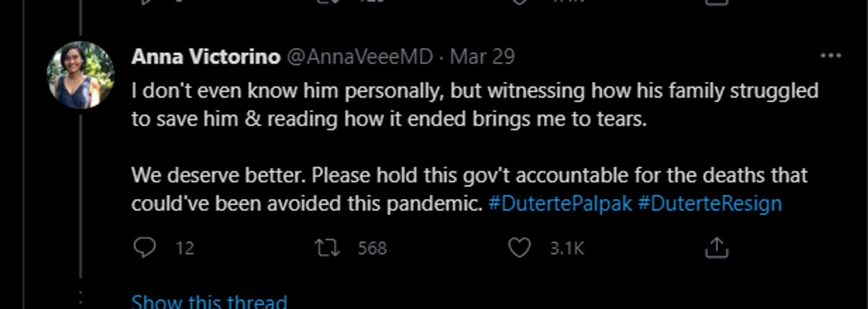
Task: Click the vertical thread line under the avatar
Action: (x=81, y=197)
